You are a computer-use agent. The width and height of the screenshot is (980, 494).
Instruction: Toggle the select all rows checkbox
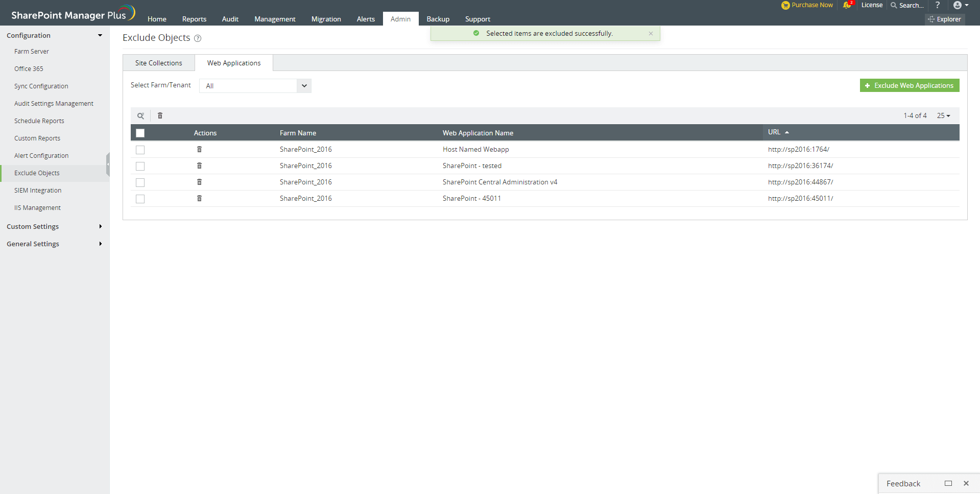(x=140, y=133)
